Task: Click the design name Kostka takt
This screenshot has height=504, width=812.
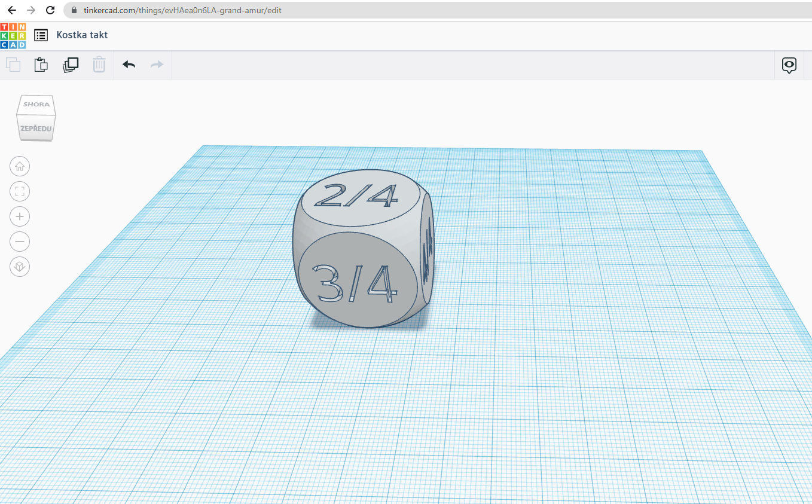Action: coord(82,35)
